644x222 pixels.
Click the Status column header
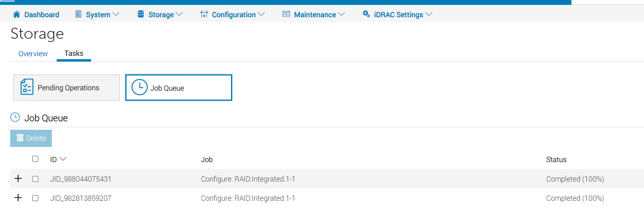[x=556, y=160]
